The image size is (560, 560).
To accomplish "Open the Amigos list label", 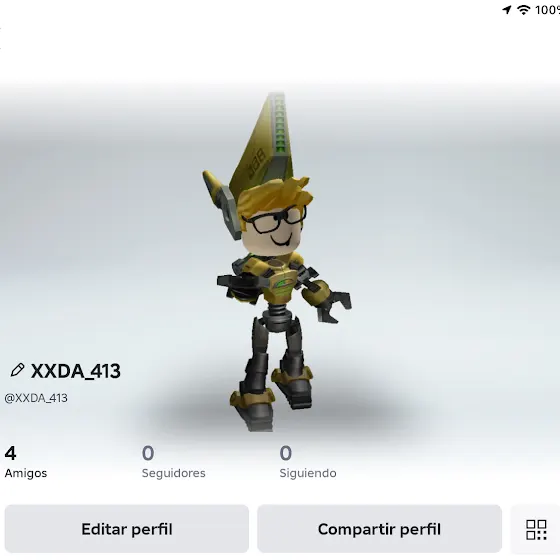I will click(26, 473).
